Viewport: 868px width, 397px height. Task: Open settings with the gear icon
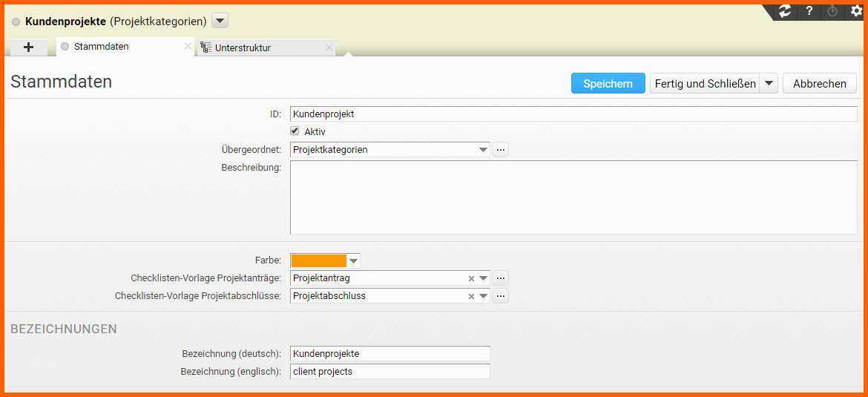[x=856, y=11]
